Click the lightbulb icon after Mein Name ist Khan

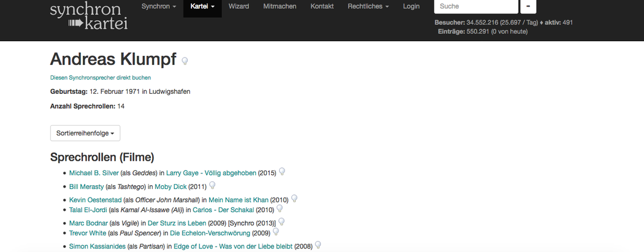[x=294, y=199]
